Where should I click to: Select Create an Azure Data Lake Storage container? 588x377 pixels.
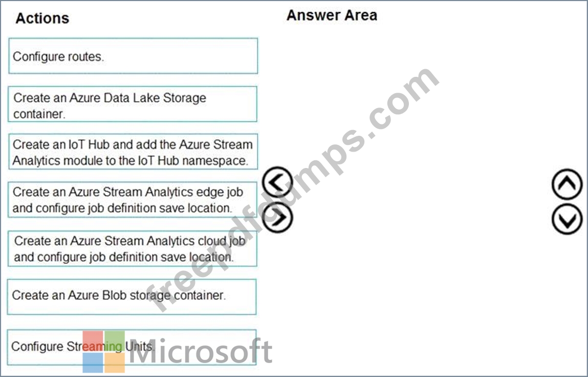(x=133, y=104)
